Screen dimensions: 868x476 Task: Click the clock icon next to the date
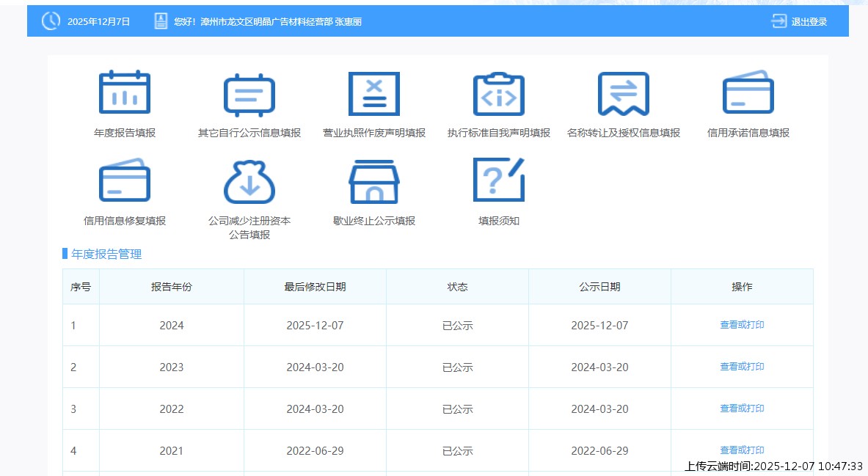tap(51, 21)
